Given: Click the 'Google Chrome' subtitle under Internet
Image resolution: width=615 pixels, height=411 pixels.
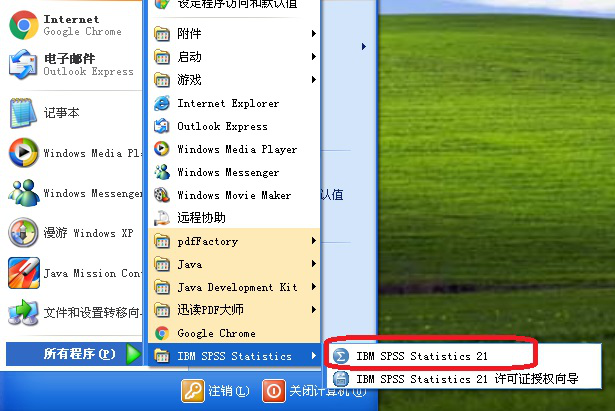Looking at the screenshot, I should pyautogui.click(x=82, y=32).
